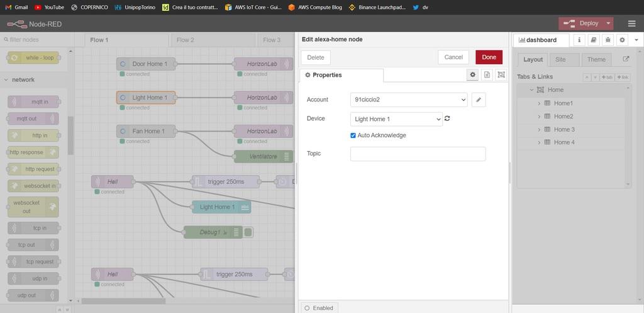The width and height of the screenshot is (644, 313).
Task: Switch to the Flow 2 tab
Action: tap(185, 40)
